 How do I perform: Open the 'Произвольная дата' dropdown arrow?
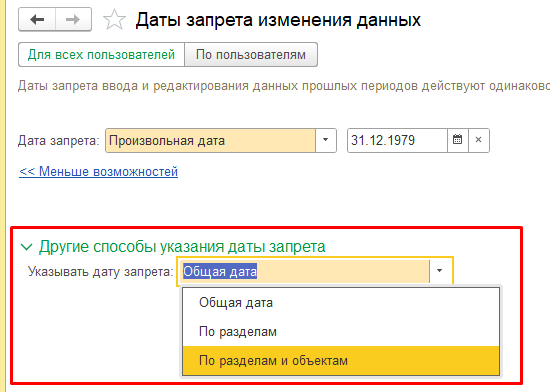point(326,140)
